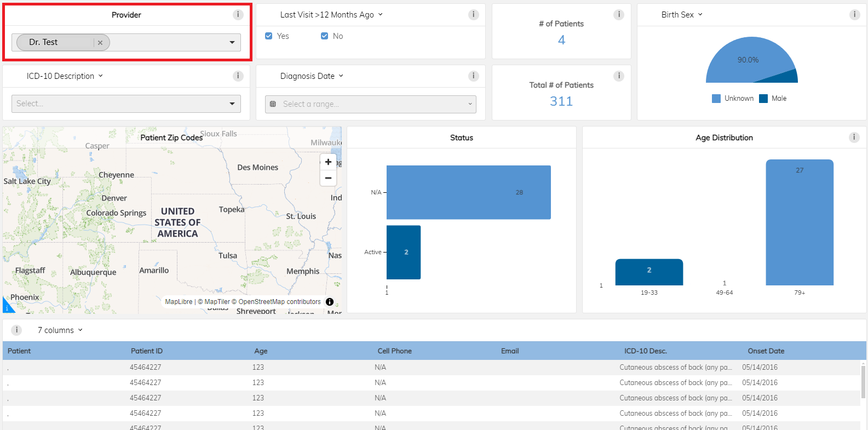Toggle the Male legend swatch
This screenshot has width=868, height=430.
(763, 99)
